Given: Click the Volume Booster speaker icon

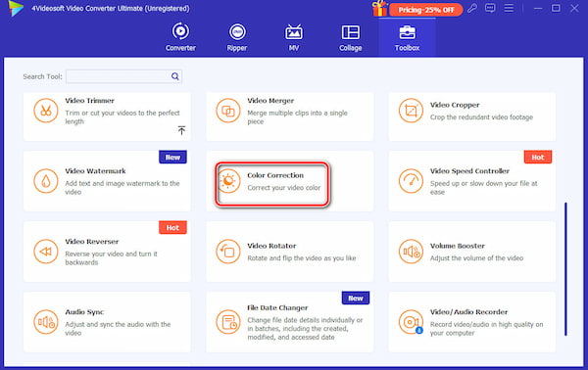Looking at the screenshot, I should (411, 252).
